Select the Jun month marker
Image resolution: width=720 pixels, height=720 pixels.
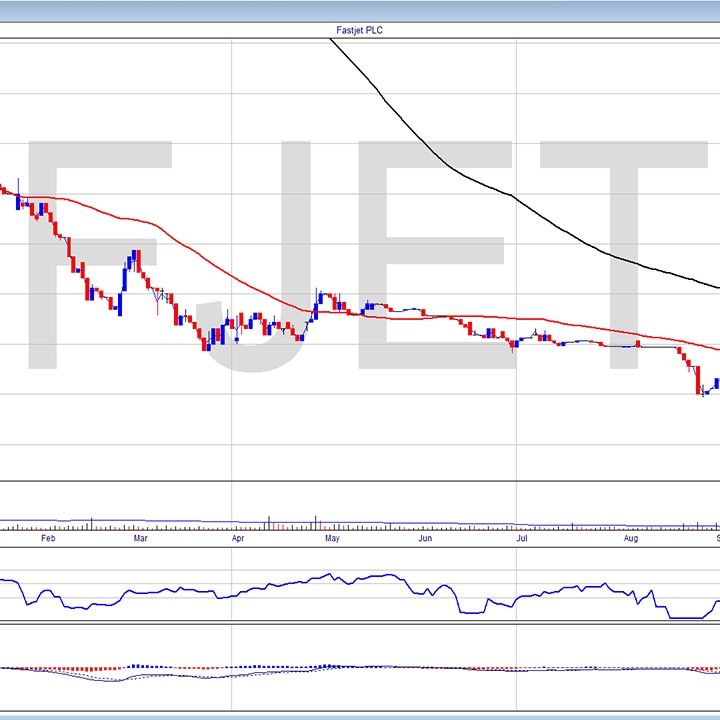coord(425,538)
